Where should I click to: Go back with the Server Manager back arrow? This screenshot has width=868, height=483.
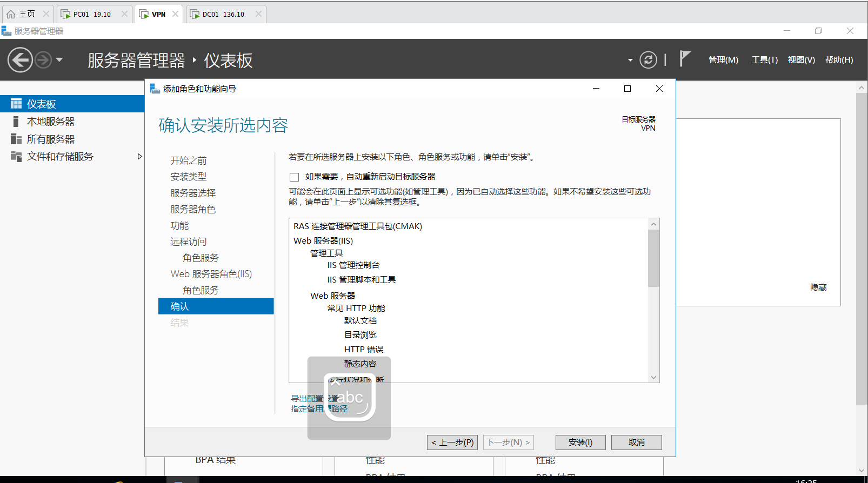pyautogui.click(x=21, y=59)
